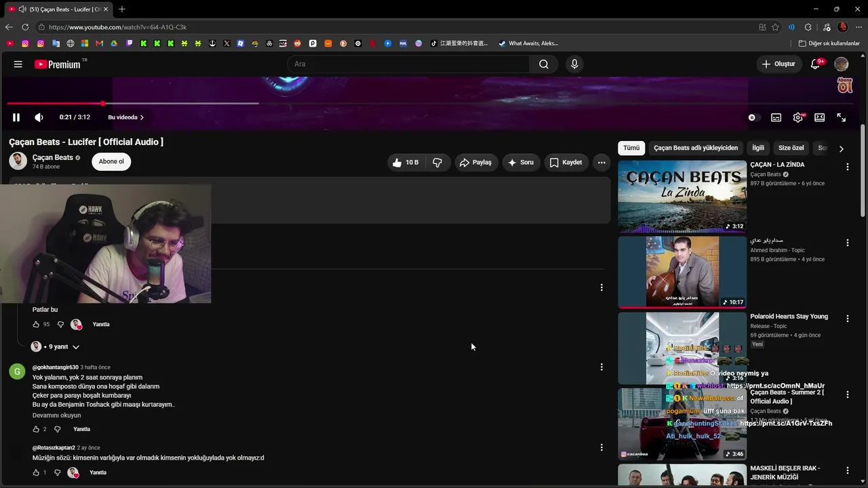The image size is (868, 488).
Task: Seek on the video progress bar
Action: click(431, 104)
